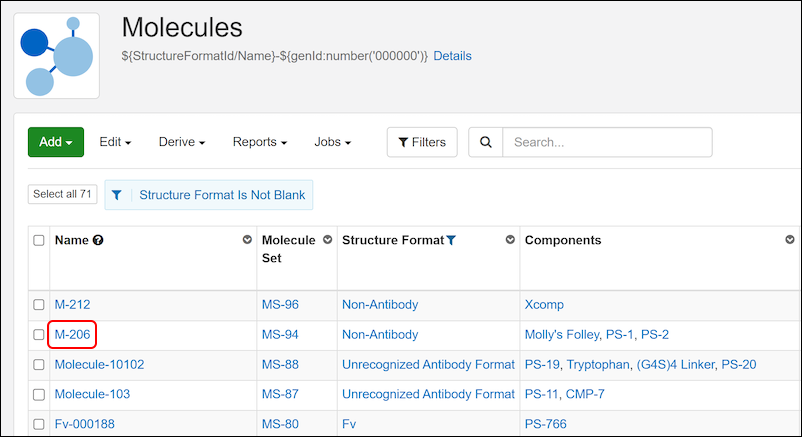This screenshot has width=802, height=437.
Task: Open the Details link
Action: point(452,56)
